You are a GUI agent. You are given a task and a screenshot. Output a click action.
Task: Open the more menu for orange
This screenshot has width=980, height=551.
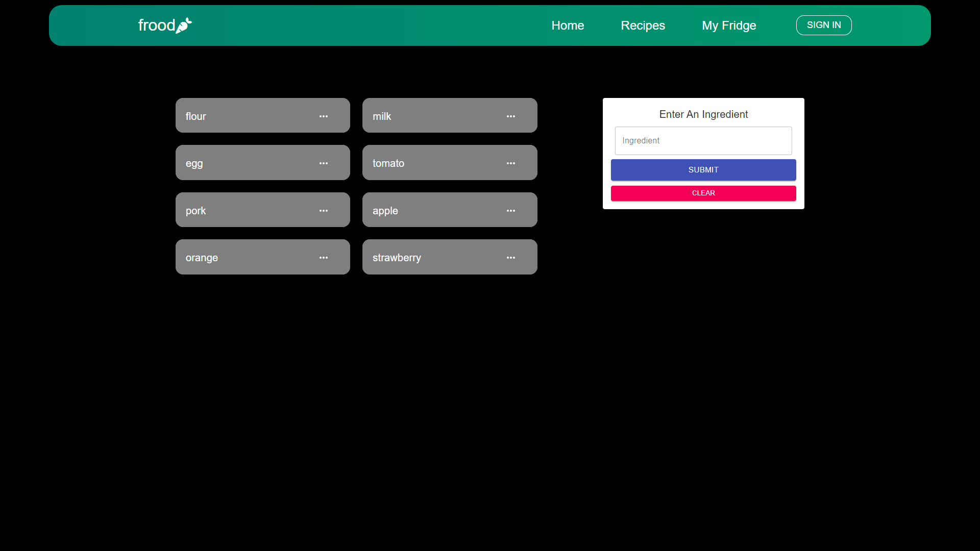[x=324, y=258]
